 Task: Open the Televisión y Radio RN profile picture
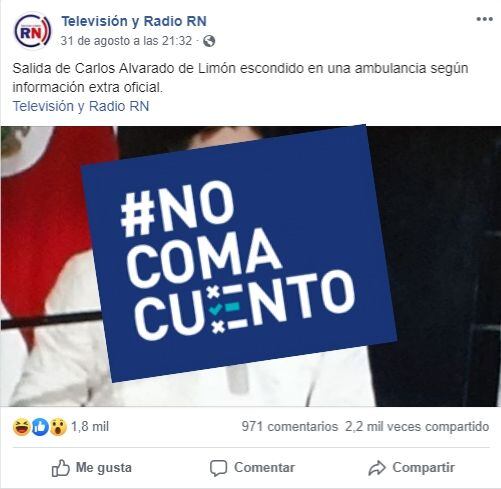(32, 31)
